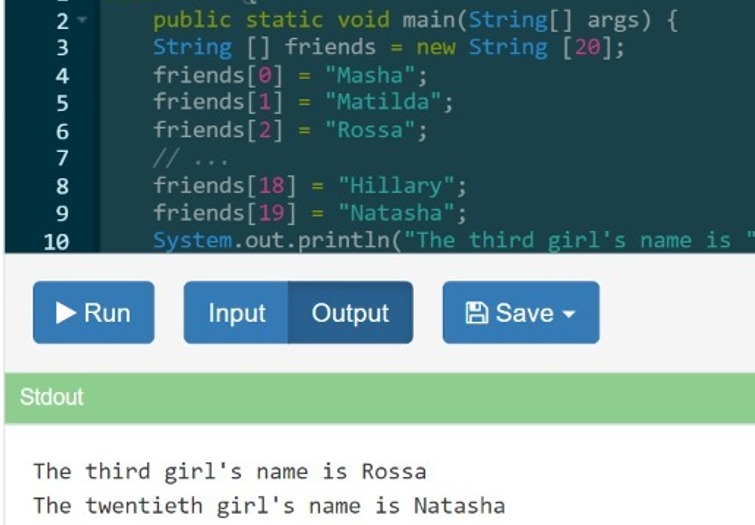Open the Save dropdown caret
The image size is (755, 525).
point(570,314)
